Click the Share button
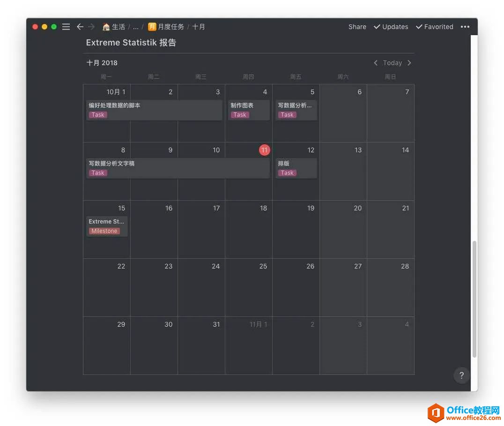Screen dimensions: 504x426 coord(357,27)
